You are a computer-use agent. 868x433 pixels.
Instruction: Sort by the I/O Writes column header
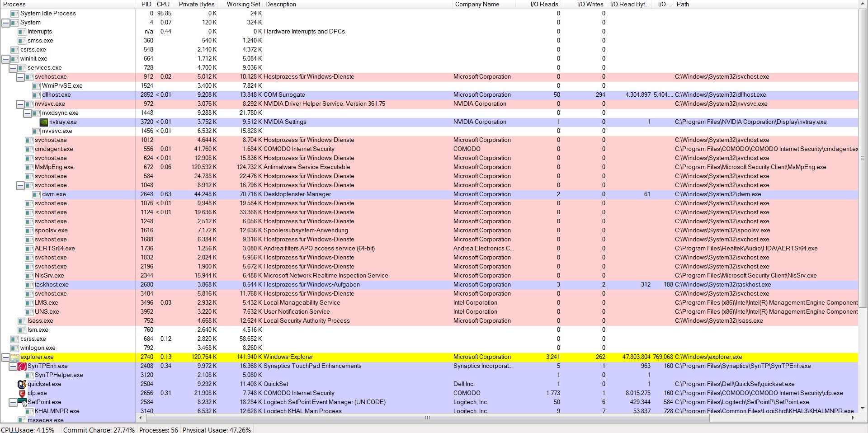584,4
